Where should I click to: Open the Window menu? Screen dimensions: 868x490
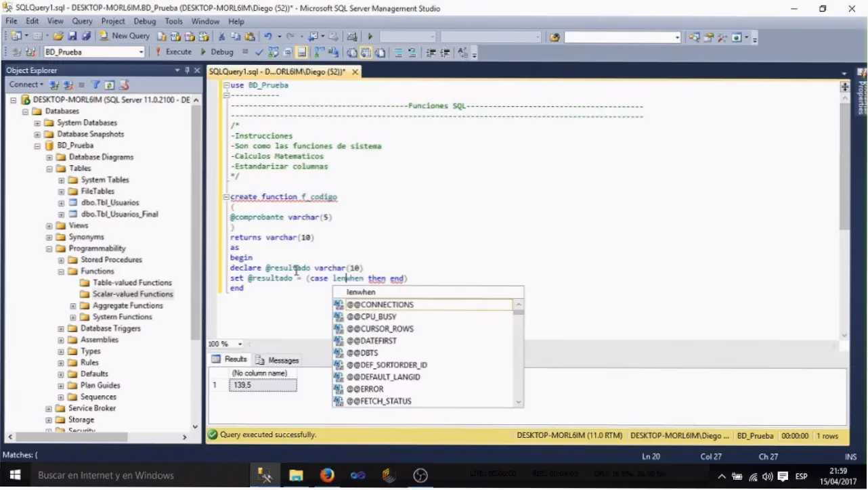click(x=205, y=21)
